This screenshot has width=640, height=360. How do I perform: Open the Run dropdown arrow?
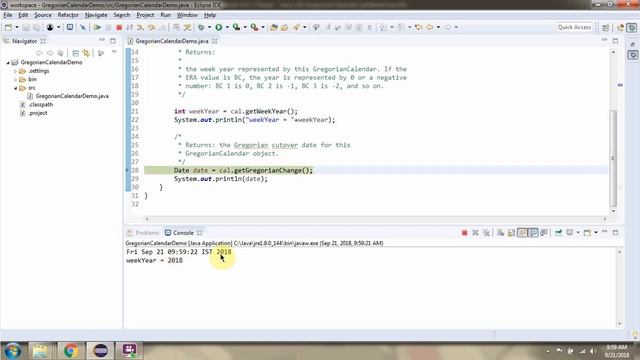[227, 27]
